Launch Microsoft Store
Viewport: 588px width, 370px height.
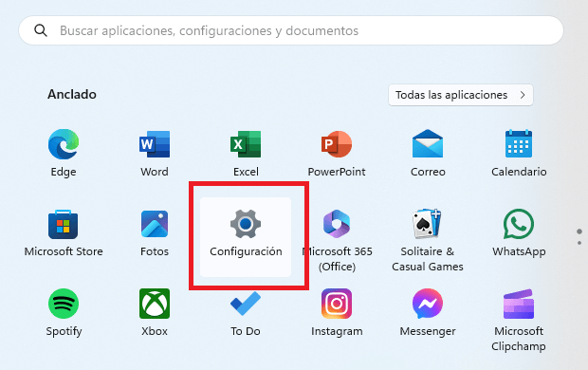click(64, 225)
